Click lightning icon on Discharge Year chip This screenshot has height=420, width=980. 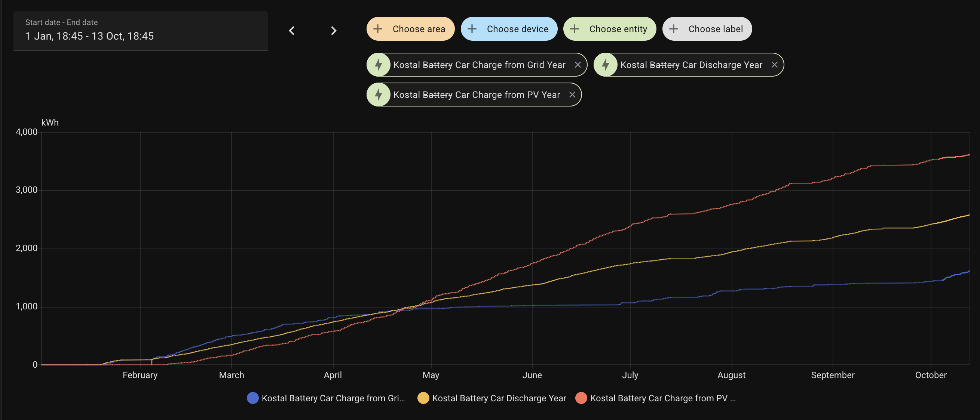click(x=606, y=65)
